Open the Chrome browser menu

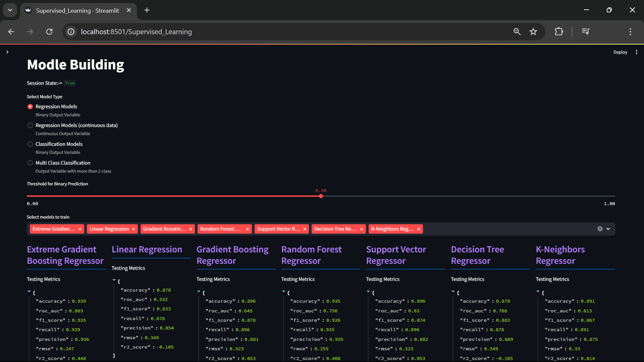click(x=630, y=32)
